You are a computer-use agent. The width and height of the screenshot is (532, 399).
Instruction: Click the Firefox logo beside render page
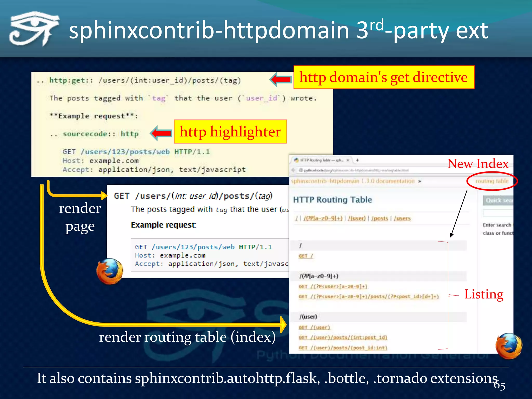coord(110,271)
